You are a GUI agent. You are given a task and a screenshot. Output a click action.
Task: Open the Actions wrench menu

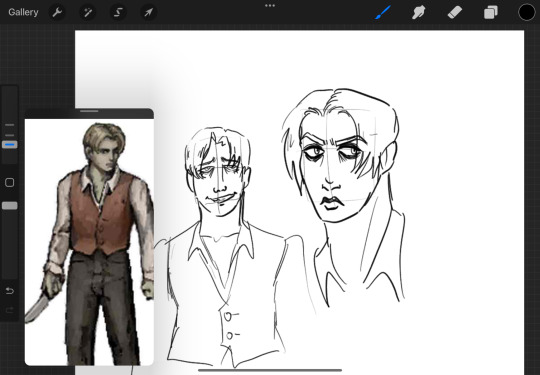pos(57,13)
